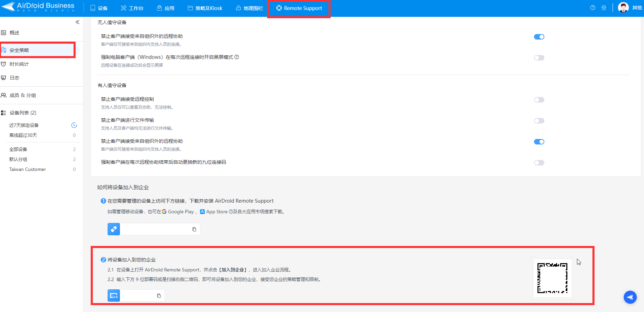The image size is (644, 312).
Task: Open the 其他 account dropdown
Action: coord(637,8)
